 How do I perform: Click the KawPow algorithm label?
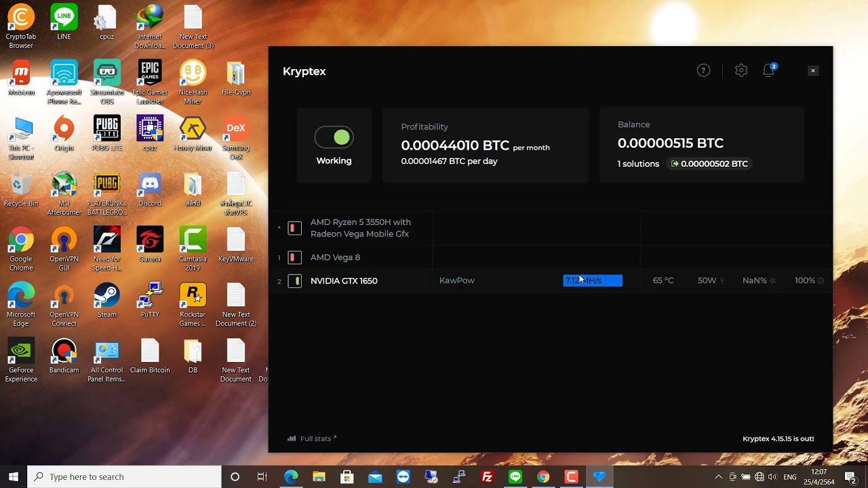[457, 281]
